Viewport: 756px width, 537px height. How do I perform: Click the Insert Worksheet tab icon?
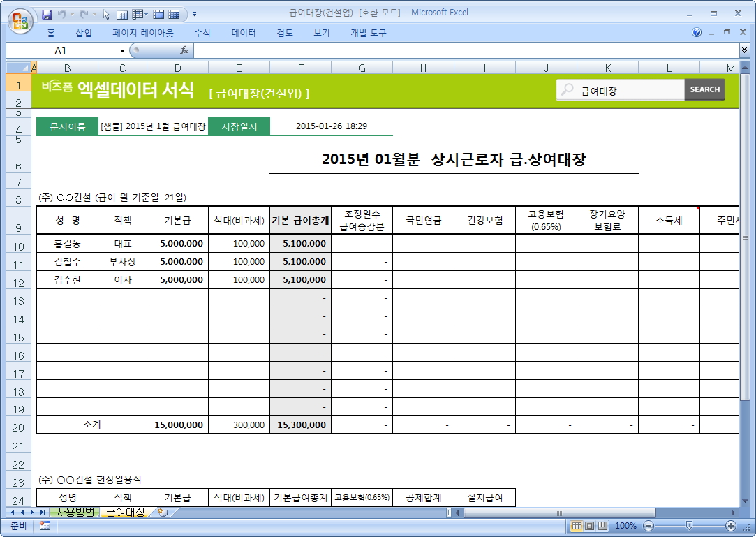163,513
